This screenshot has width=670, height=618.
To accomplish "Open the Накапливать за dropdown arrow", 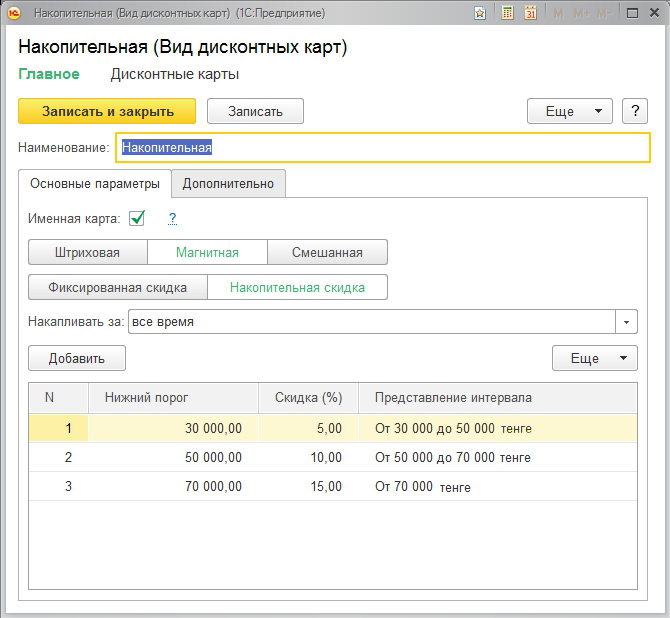I will (626, 322).
